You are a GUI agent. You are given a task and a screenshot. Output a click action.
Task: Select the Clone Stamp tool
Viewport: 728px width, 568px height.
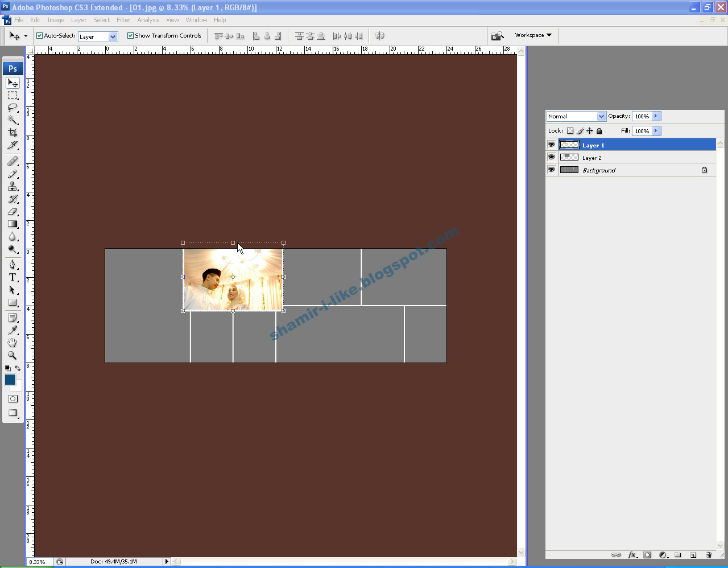tap(13, 187)
